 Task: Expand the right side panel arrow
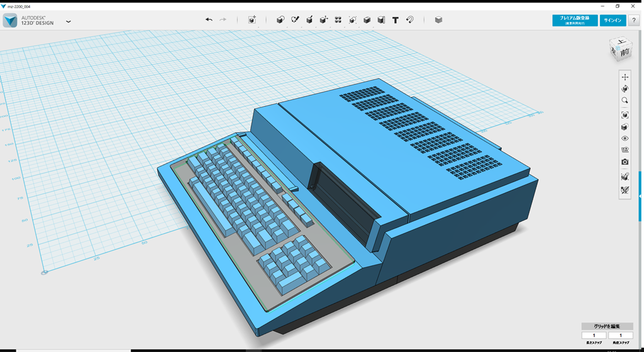tap(640, 196)
